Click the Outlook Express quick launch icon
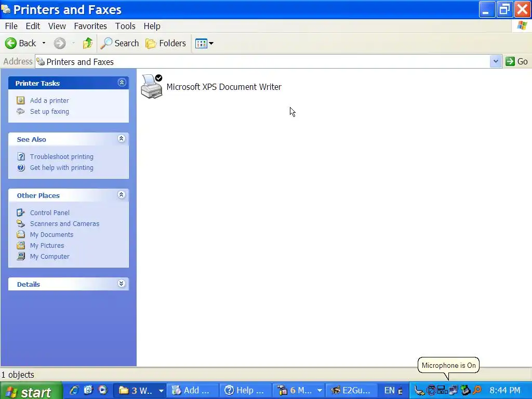Viewport: 532px width, 399px height. coord(88,390)
